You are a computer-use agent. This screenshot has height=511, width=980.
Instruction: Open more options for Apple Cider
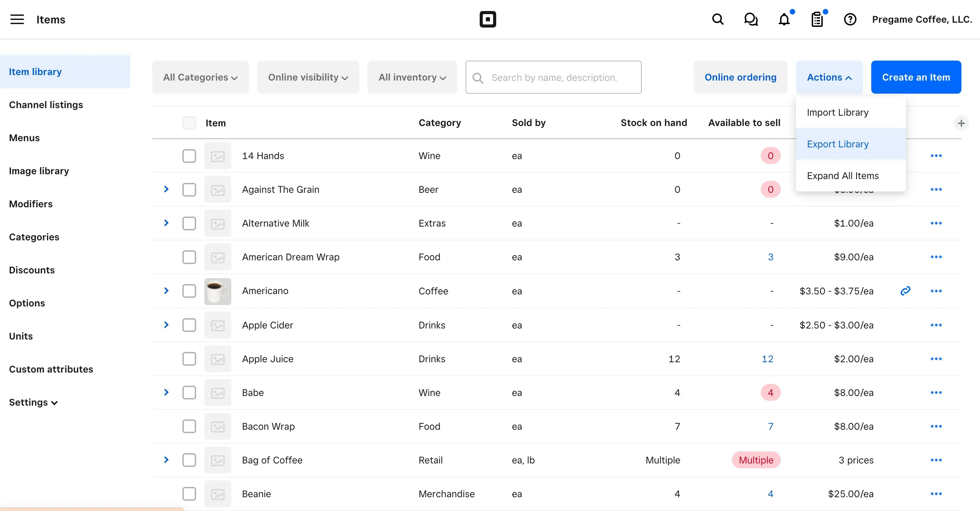(x=936, y=325)
